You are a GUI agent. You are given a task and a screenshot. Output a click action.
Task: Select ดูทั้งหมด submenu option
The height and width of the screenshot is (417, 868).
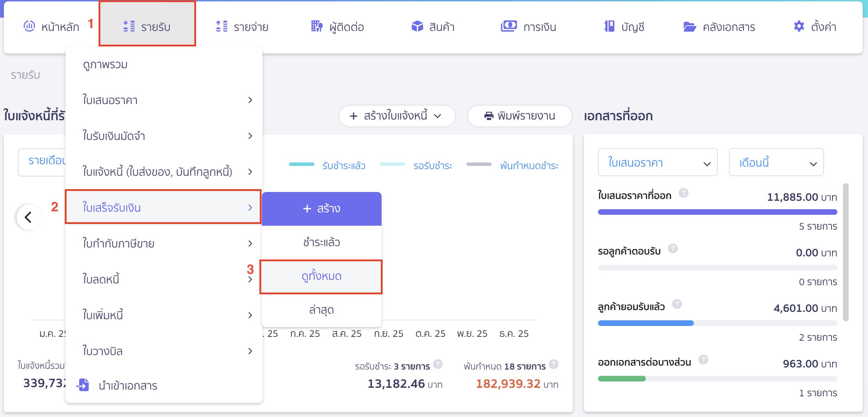pyautogui.click(x=321, y=276)
